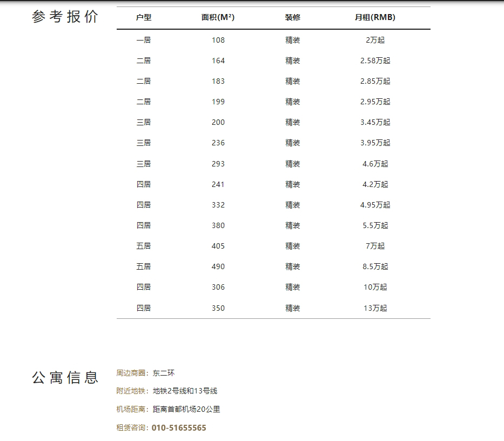504x441 pixels.
Task: Click the area value 241
Action: 218,185
